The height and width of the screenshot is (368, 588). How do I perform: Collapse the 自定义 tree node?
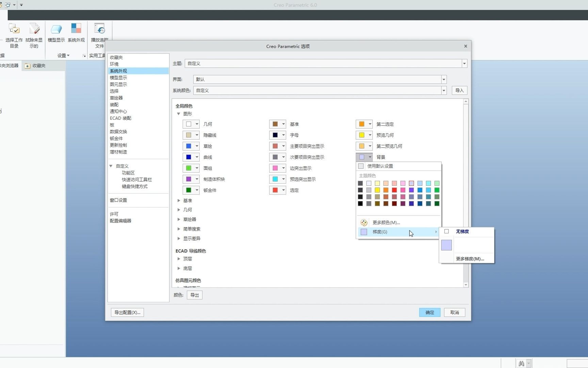[111, 166]
